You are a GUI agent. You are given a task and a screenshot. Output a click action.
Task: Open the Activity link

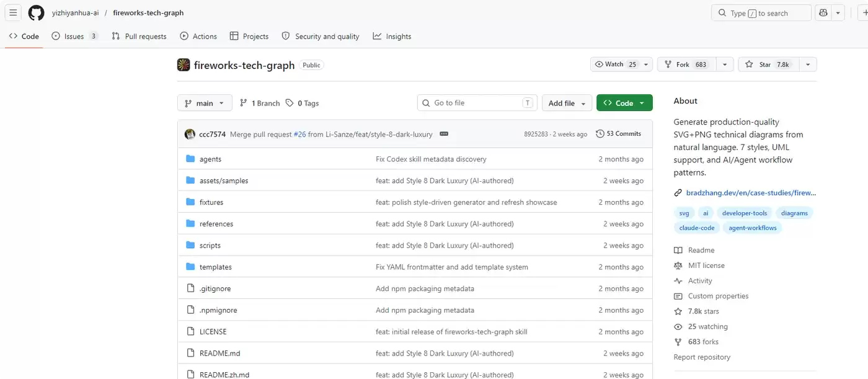pos(693,280)
